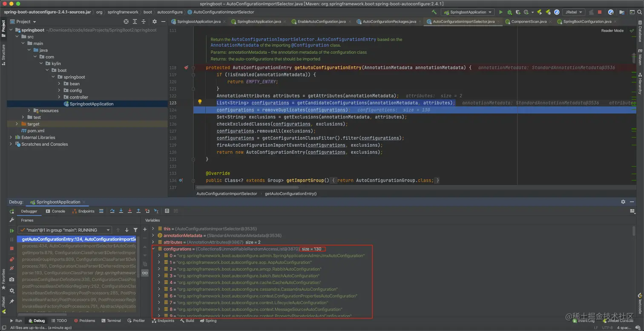The image size is (644, 331).
Task: Click Step Over icon in debugger toolbar
Action: (x=112, y=211)
